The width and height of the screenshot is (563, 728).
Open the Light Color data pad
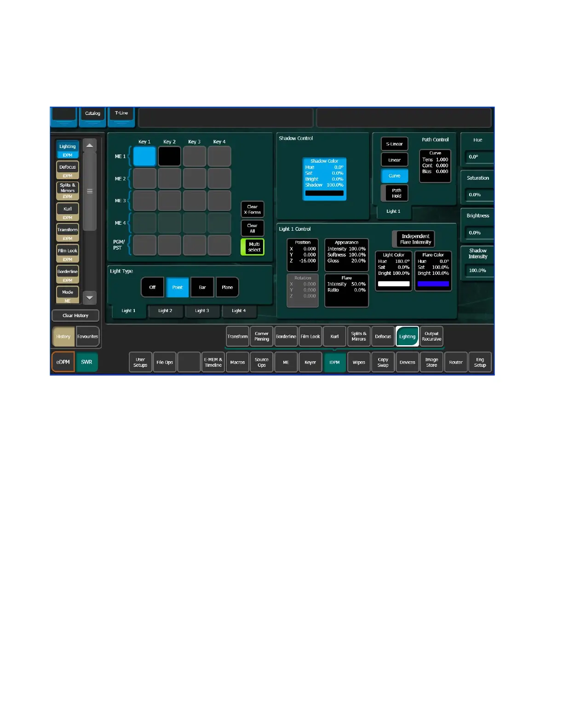coord(394,271)
